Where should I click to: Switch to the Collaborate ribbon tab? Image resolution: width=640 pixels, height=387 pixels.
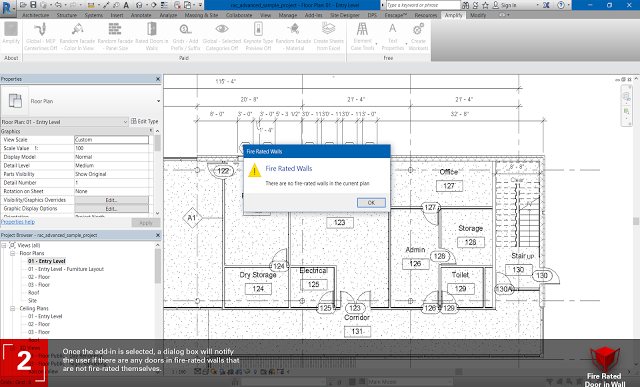tap(239, 15)
